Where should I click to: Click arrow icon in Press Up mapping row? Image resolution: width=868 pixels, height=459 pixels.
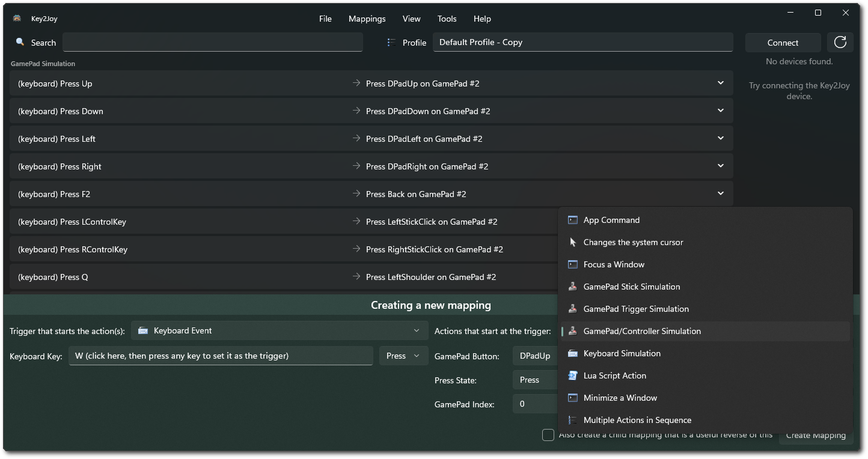356,84
